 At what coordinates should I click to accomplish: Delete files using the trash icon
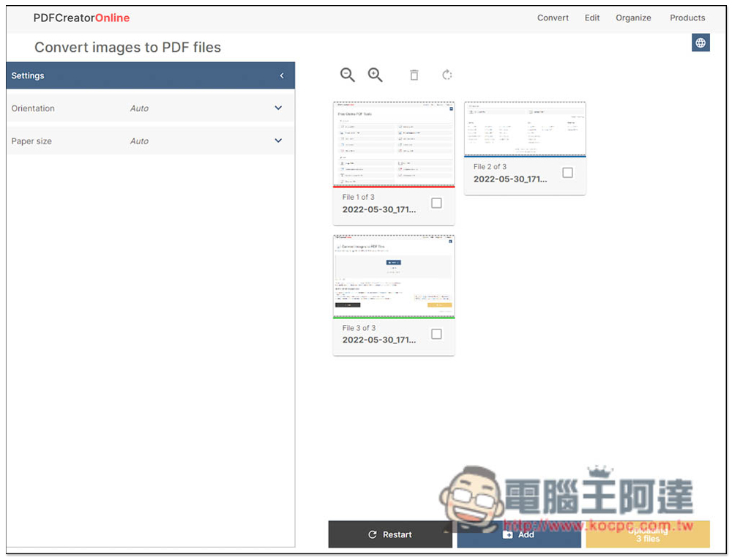(x=414, y=74)
